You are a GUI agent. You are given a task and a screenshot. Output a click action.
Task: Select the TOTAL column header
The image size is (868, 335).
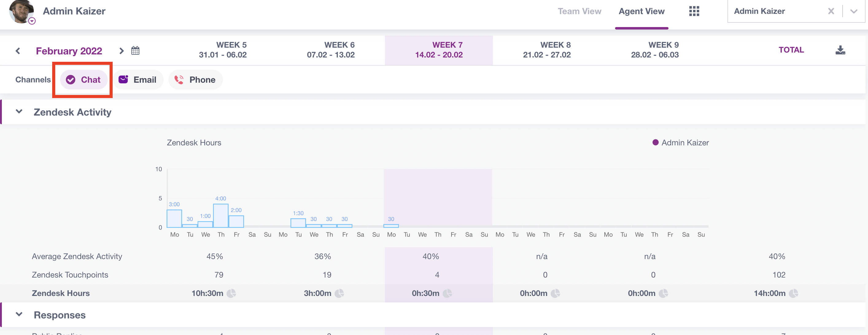pos(791,50)
